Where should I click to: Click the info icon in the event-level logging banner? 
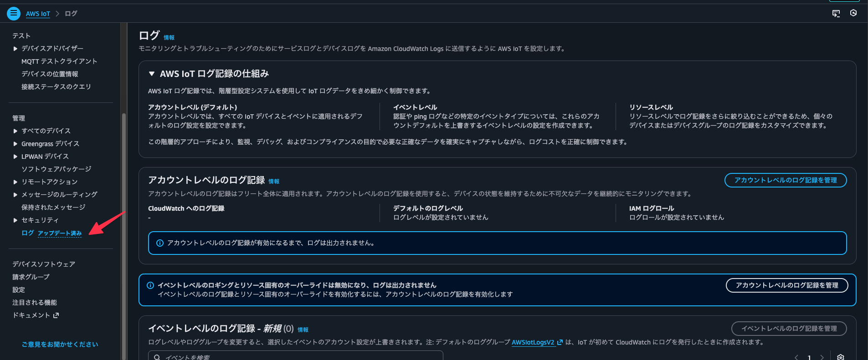tap(150, 285)
